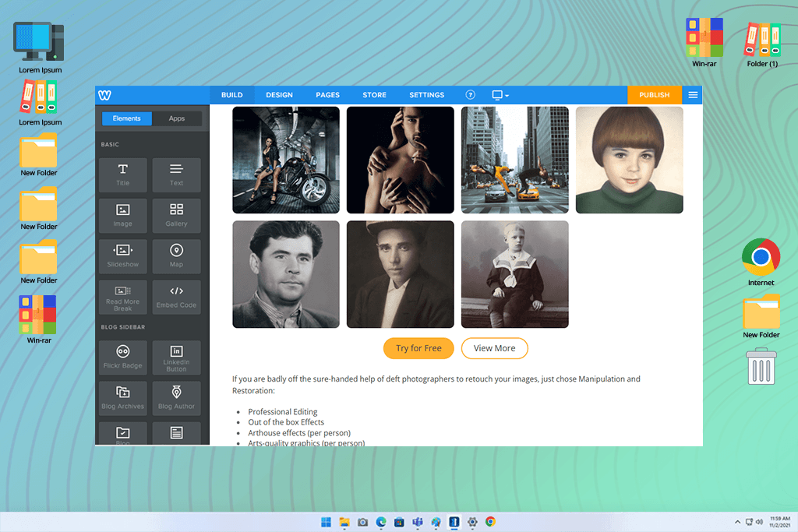Screen dimensions: 798x532
Task: Select the Read More Break element
Action: (x=122, y=297)
